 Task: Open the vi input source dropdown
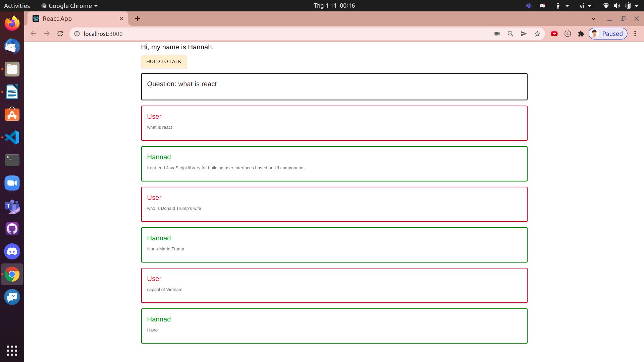click(x=585, y=6)
